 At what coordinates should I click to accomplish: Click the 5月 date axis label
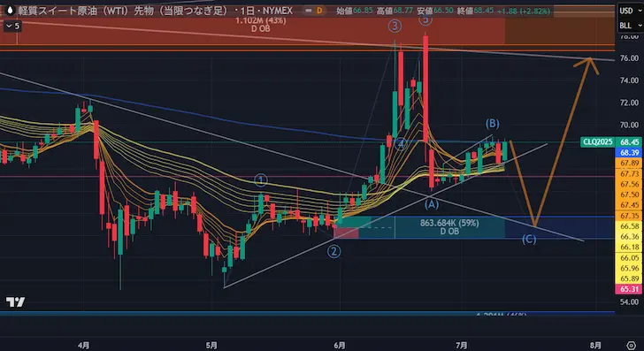tap(211, 345)
